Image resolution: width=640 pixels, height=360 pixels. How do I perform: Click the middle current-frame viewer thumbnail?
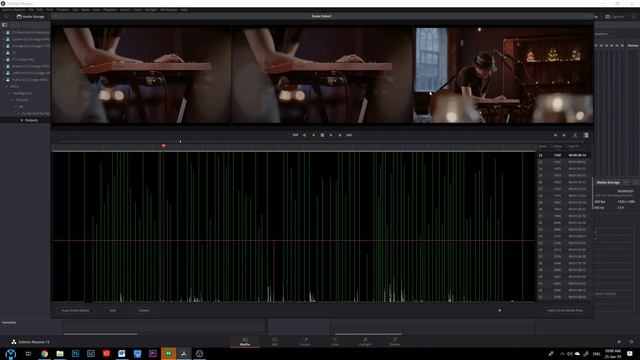[322, 75]
